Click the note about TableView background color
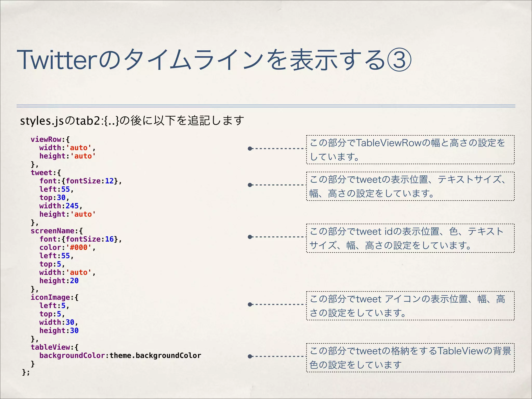Viewport: 532px width, 399px height. tap(410, 358)
